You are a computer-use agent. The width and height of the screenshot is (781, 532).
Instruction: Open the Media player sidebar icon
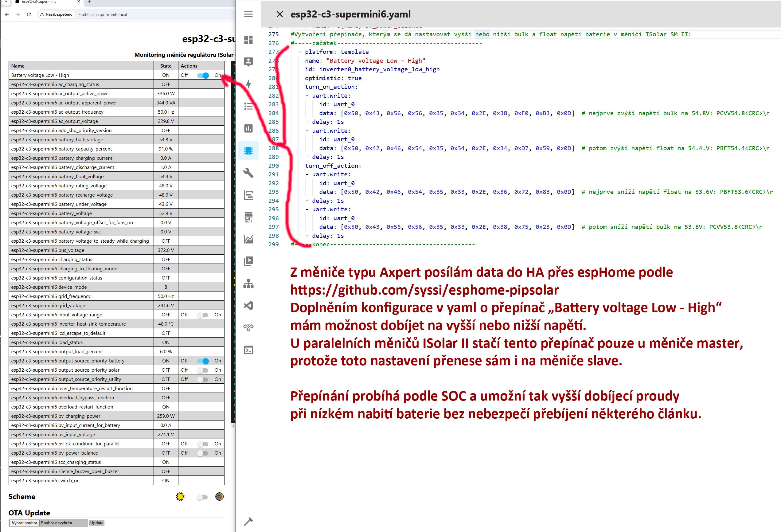tap(248, 261)
